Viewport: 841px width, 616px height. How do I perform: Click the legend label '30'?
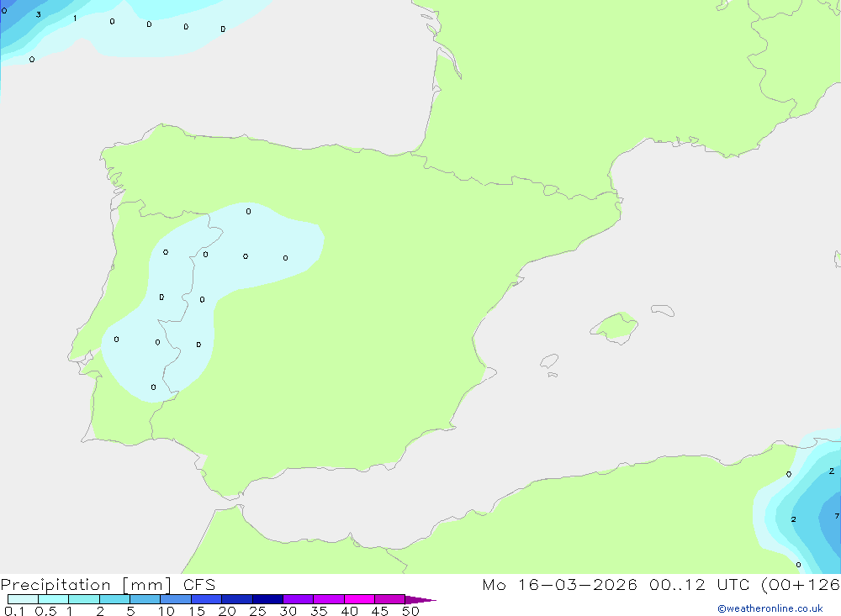coord(288,611)
